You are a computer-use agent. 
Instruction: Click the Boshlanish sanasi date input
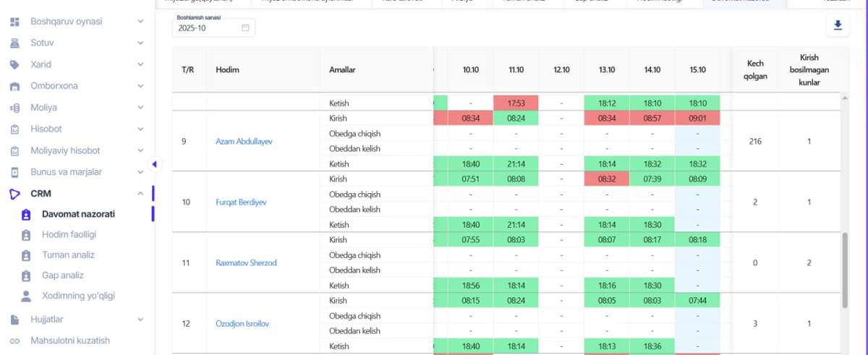206,28
